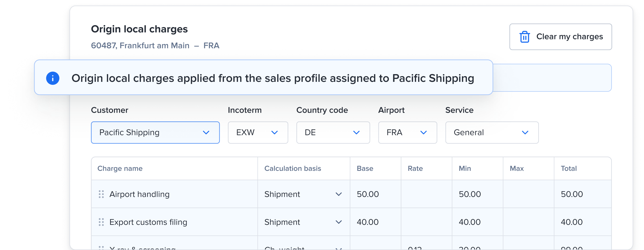Open the Customer dropdown showing Pacific Shipping
644x250 pixels.
(x=155, y=132)
